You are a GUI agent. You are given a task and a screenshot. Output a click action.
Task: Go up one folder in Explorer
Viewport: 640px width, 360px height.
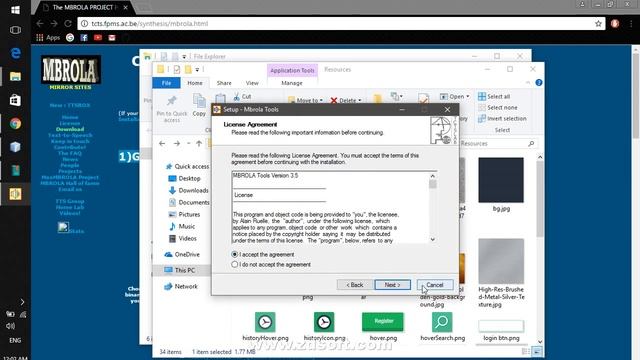tap(199, 144)
